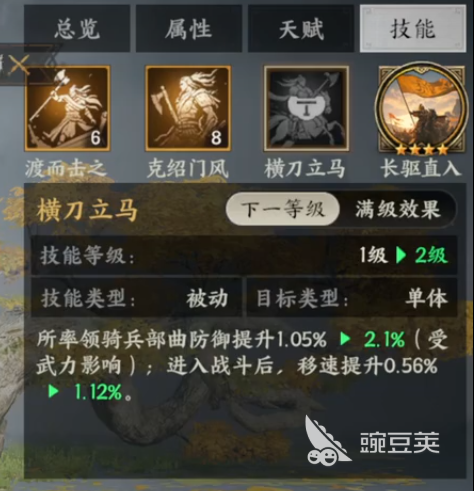Image resolution: width=474 pixels, height=491 pixels.
Task: Click the level 8 badge on 克绍门风
Action: pyautogui.click(x=216, y=138)
